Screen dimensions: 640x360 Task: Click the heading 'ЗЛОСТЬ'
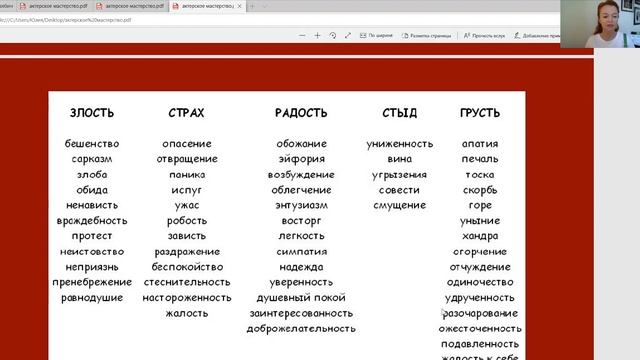92,113
